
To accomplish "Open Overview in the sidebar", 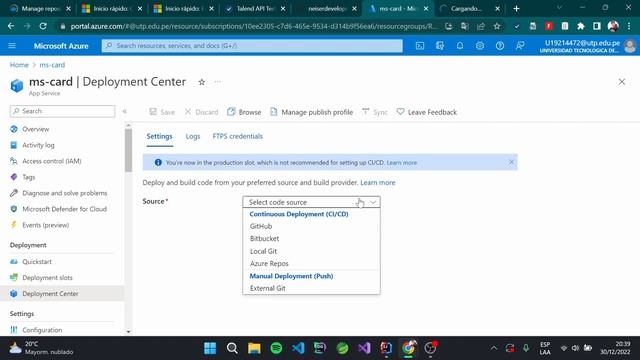I will [36, 129].
